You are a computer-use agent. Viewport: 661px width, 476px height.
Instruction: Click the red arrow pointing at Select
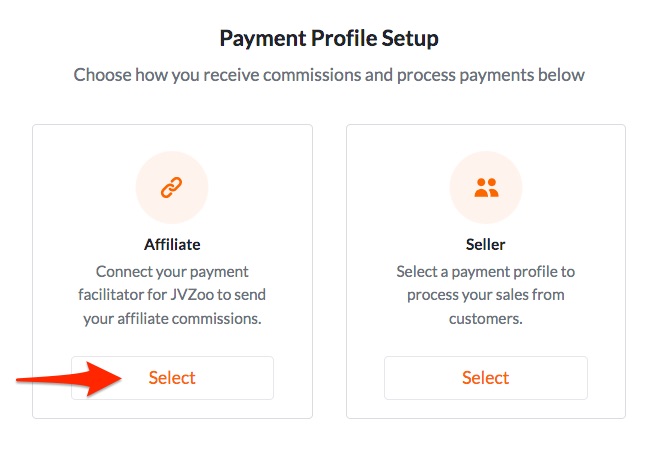click(x=69, y=378)
